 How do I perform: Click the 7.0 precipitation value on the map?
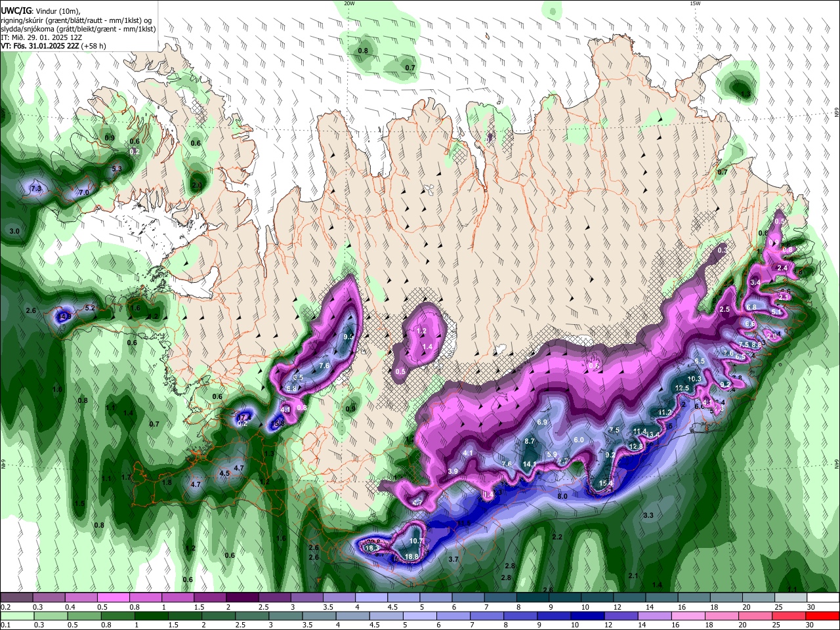point(84,193)
